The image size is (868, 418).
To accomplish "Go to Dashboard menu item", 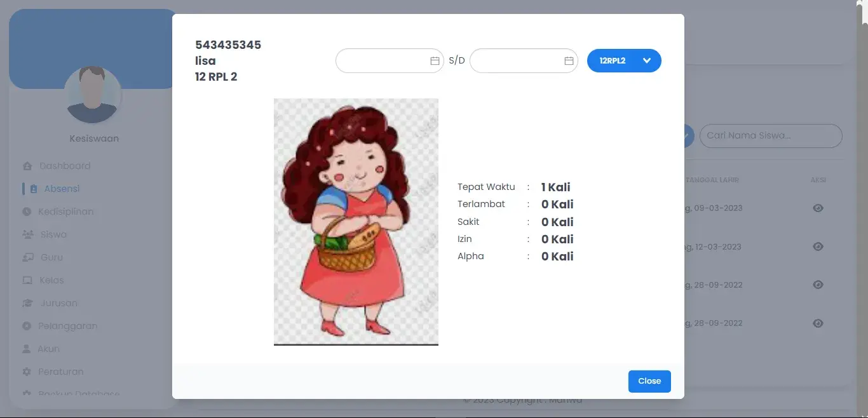I will [x=65, y=166].
